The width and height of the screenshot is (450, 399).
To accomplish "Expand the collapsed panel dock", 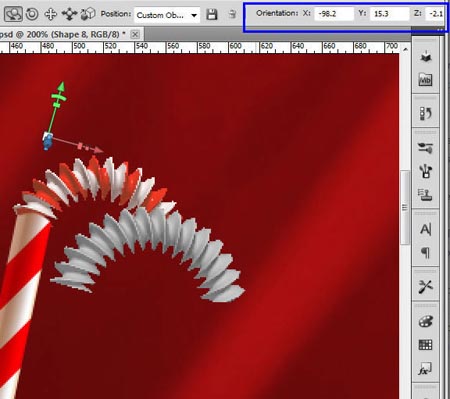I will pos(440,30).
